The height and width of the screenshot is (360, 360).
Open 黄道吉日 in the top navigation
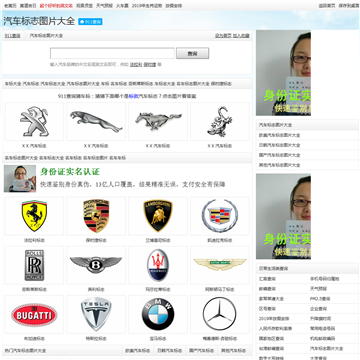coord(28,6)
